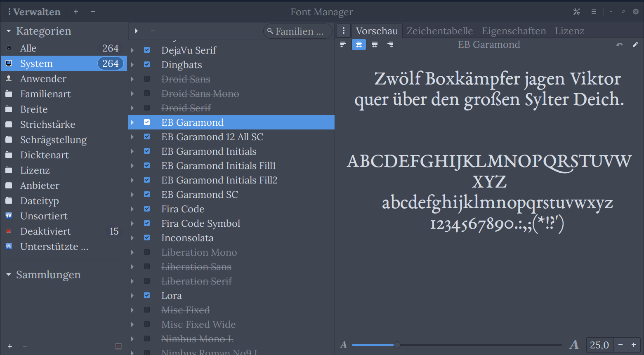Screen dimensions: 644x355
Task: Select the Deaktiviert category
Action: click(x=46, y=231)
